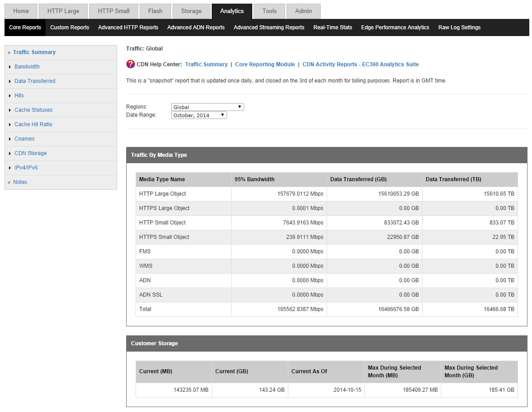532x412 pixels.
Task: Go to the Admin tab
Action: [303, 11]
